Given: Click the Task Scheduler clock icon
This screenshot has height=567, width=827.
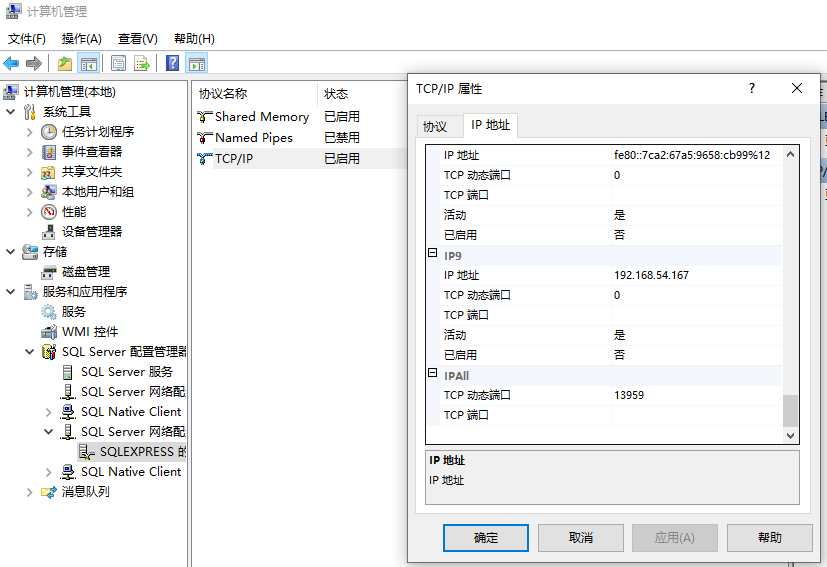Looking at the screenshot, I should pyautogui.click(x=49, y=132).
